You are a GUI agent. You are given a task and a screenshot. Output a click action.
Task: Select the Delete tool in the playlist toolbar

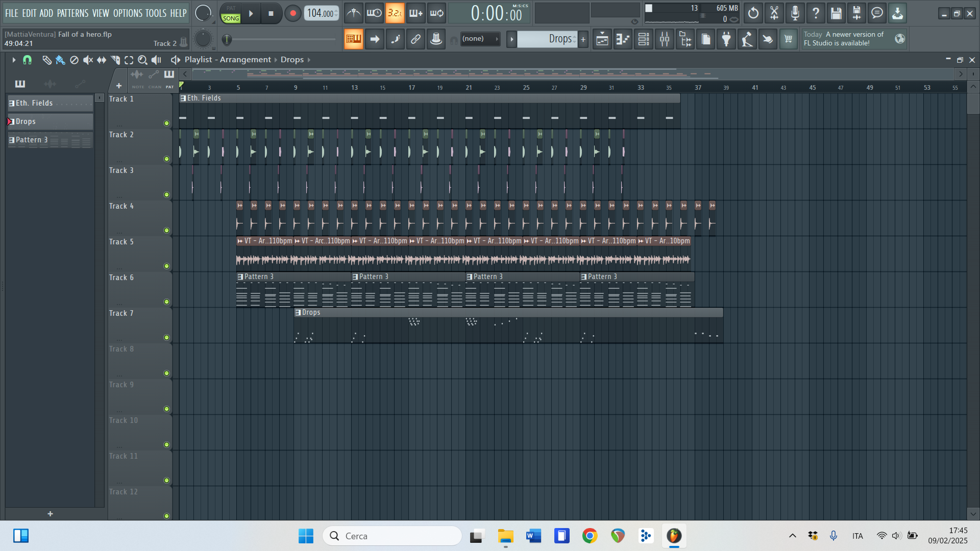pos(73,60)
